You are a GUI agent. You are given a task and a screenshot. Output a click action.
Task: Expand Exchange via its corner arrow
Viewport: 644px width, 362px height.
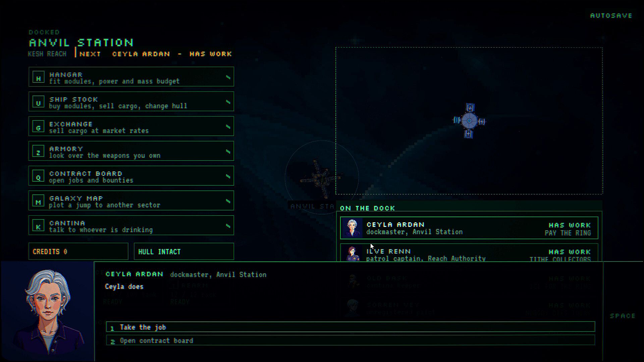point(228,127)
